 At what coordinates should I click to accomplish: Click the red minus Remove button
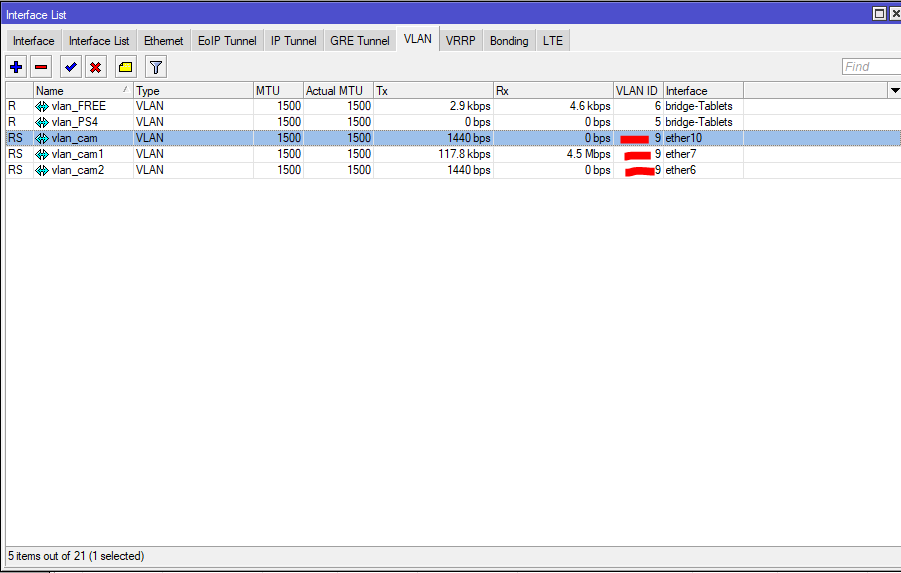click(41, 67)
